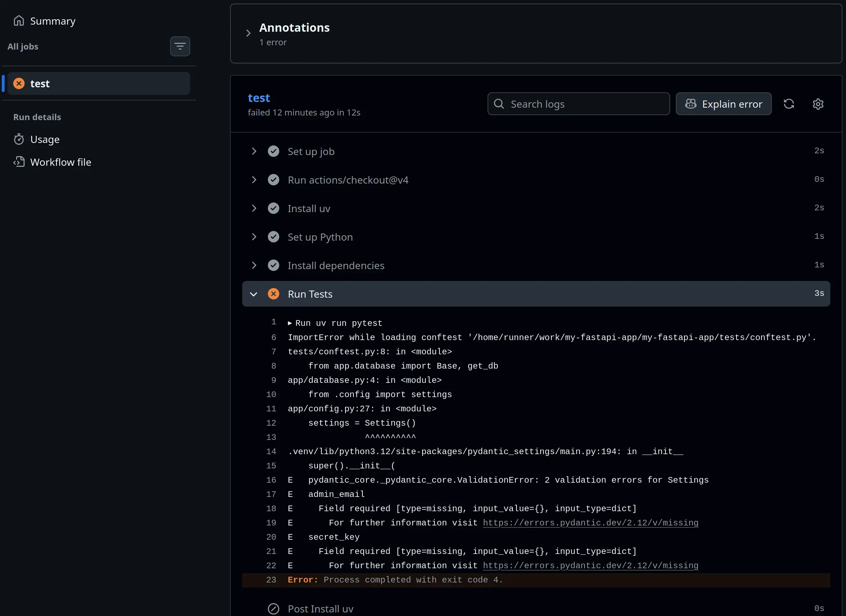846x616 pixels.
Task: Click the Copilot icon in Explain error
Action: click(691, 104)
